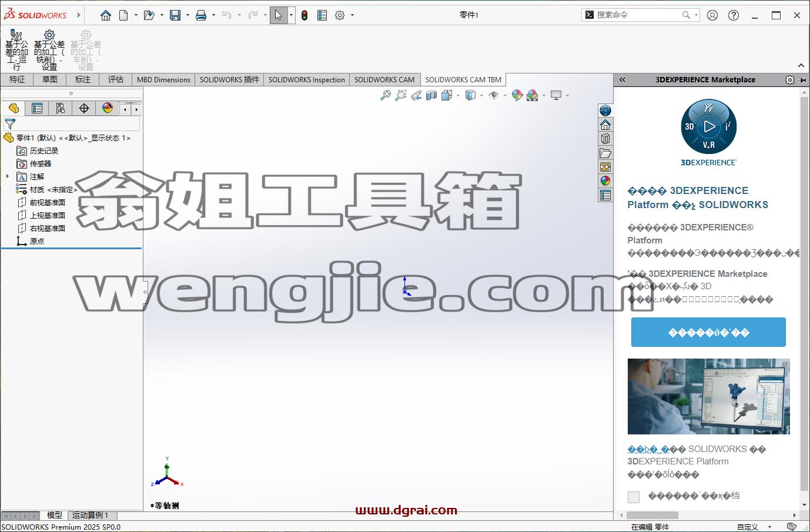
Task: Click Section View icon
Action: pyautogui.click(x=431, y=95)
